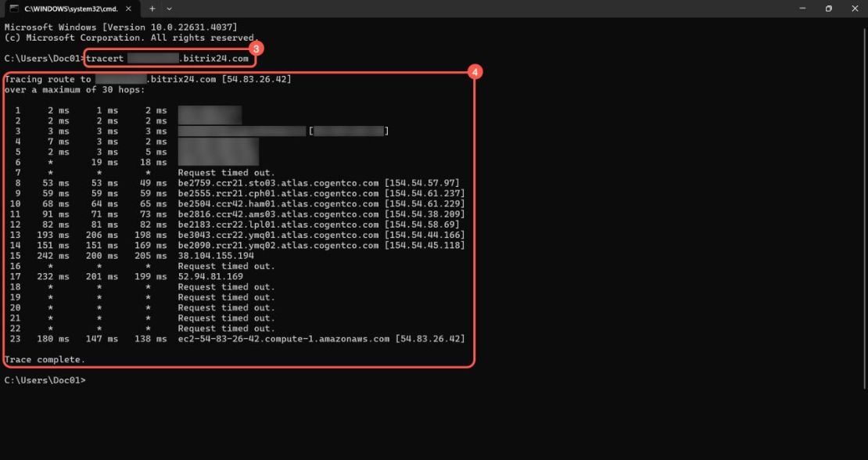Click hop 12 host be2183.ccr22.lpl01.atlas.cogentco.com

coord(278,225)
